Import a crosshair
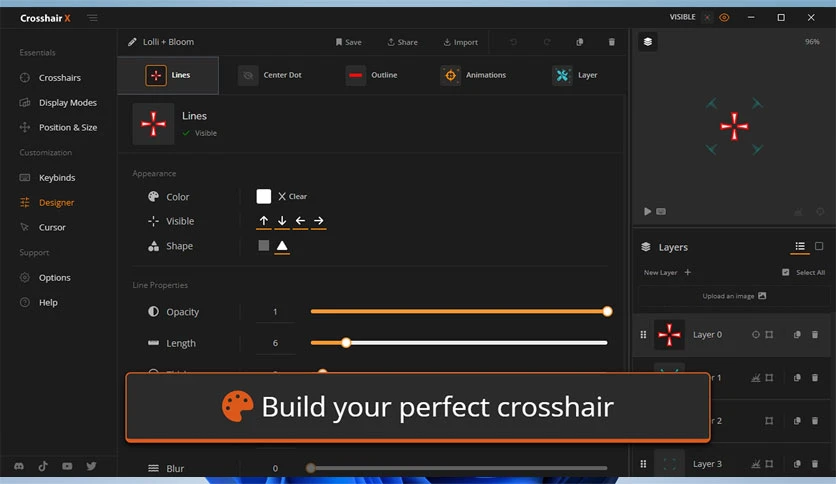 (460, 42)
